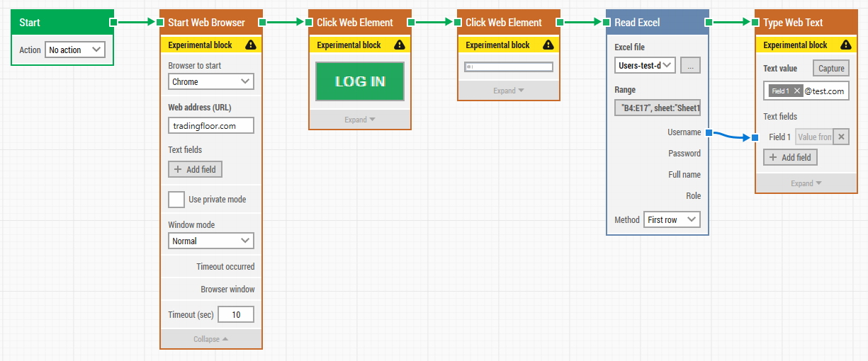Click Text value field with @test.com
The image size is (868, 361).
(x=806, y=91)
